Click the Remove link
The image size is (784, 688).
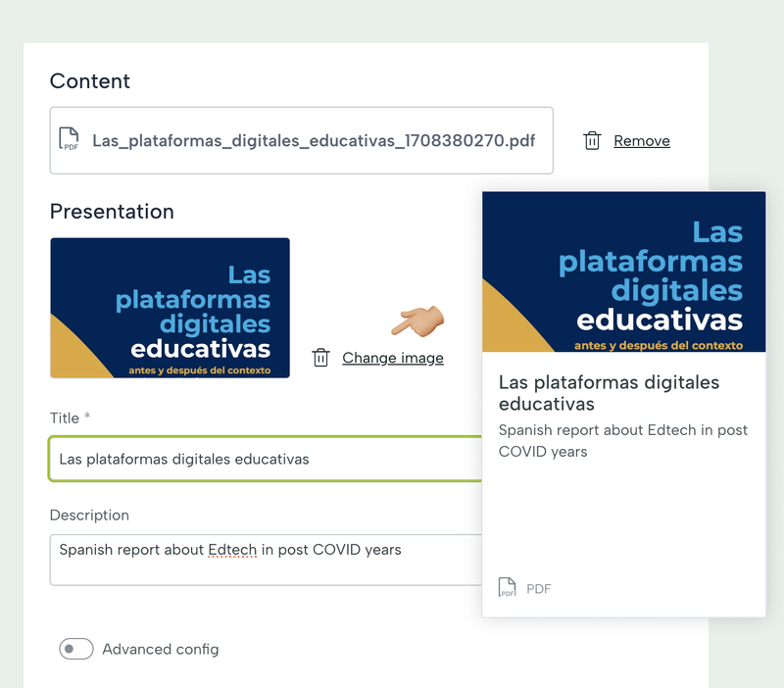click(x=641, y=140)
